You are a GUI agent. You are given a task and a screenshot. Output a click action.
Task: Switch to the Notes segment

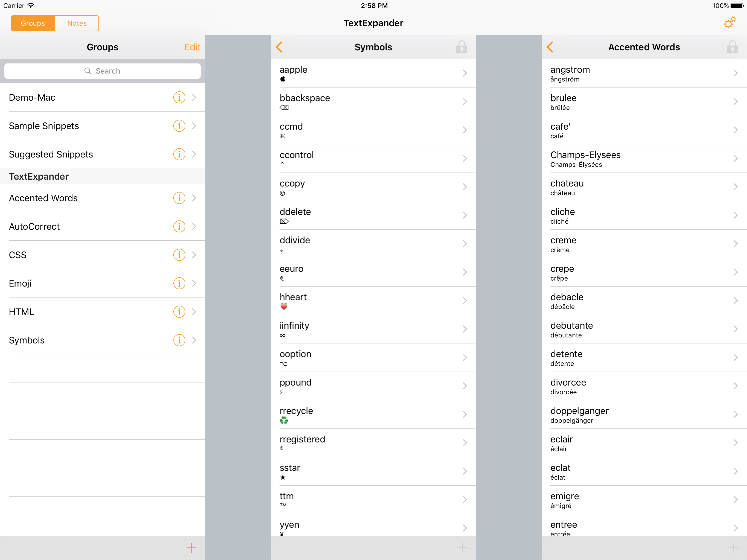pos(77,23)
